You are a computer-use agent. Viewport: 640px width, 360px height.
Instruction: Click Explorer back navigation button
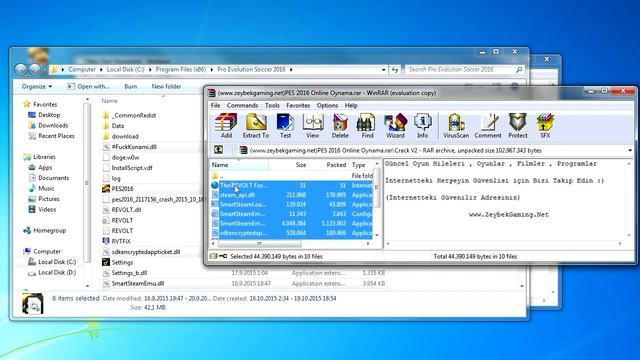coord(21,69)
